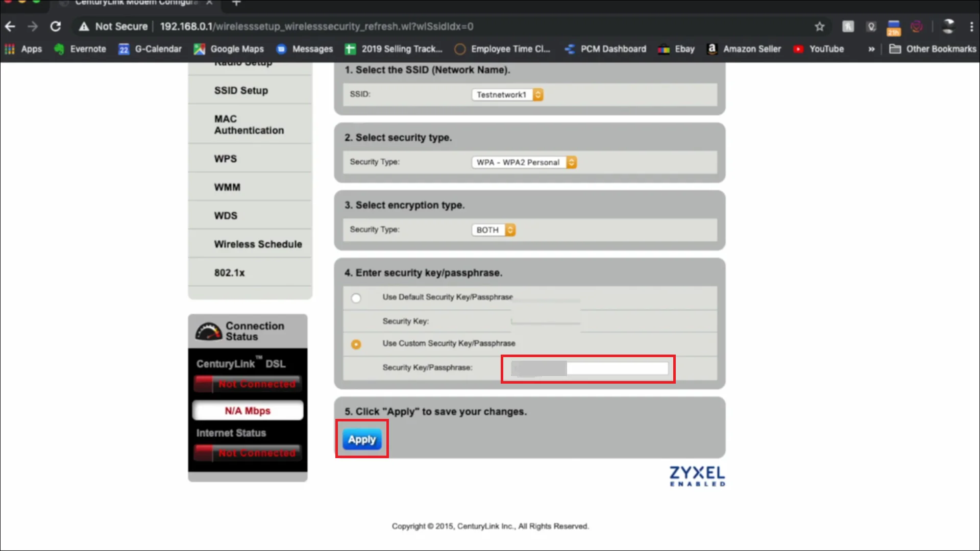Image resolution: width=980 pixels, height=551 pixels.
Task: Open Chrome's three-dot menu
Action: click(971, 27)
